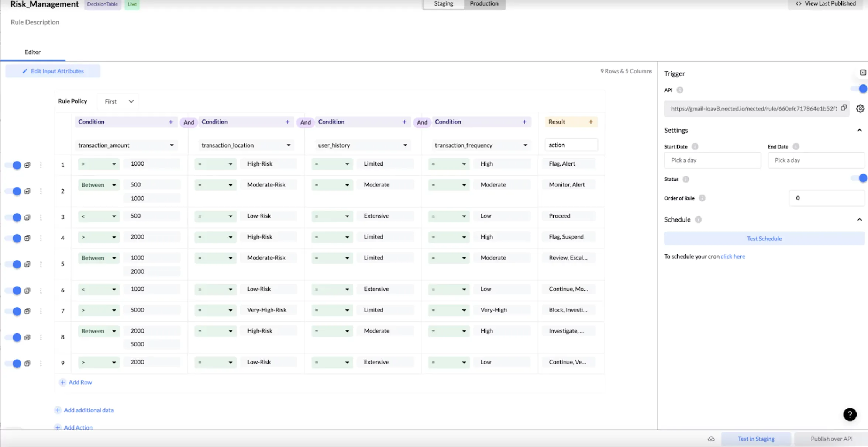
Task: Open the three-dot menu for row 4
Action: 41,238
